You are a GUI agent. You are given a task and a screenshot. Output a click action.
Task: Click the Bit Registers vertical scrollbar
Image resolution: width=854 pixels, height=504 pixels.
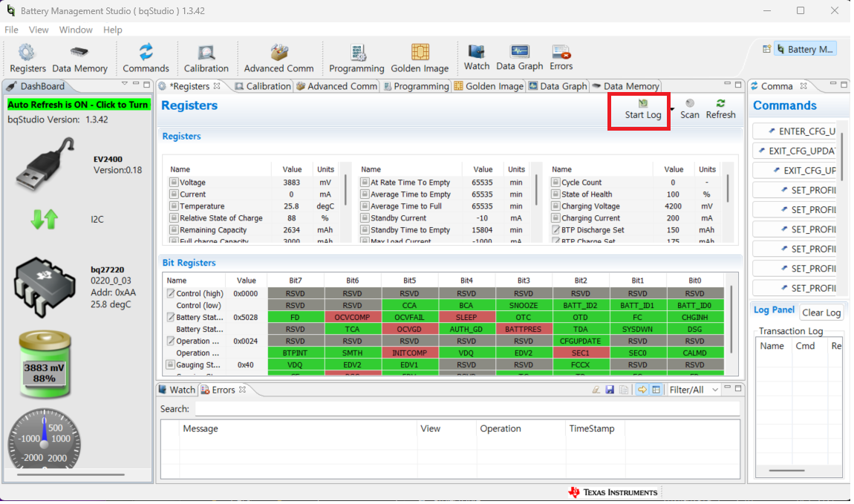[731, 318]
